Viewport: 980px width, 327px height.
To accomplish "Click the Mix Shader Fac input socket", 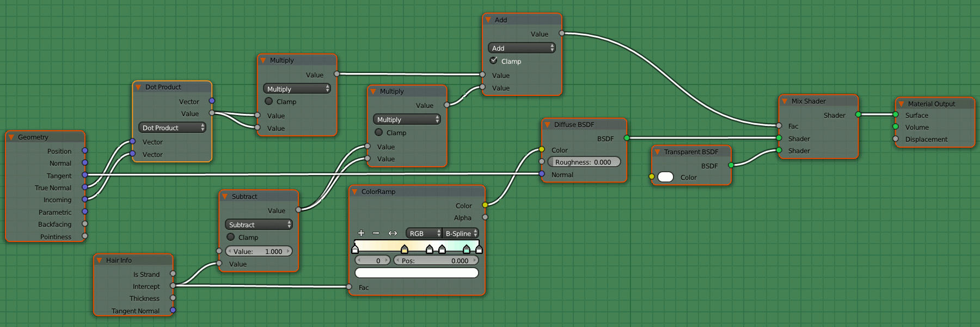I will pos(779,126).
